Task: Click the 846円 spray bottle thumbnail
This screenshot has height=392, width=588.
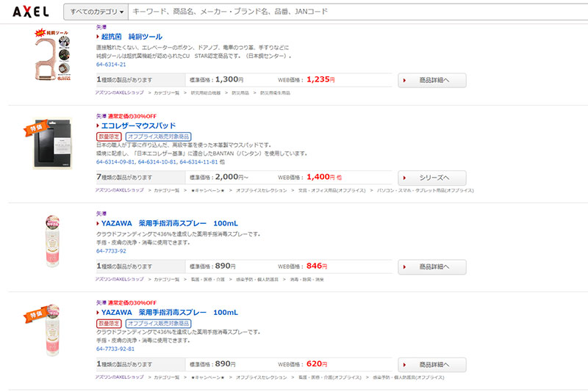Action: (x=52, y=241)
